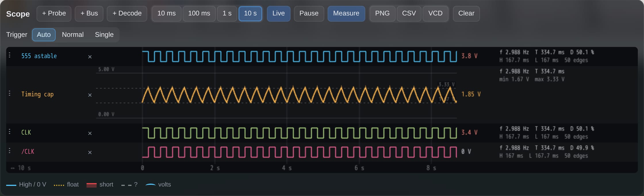644x196 pixels.
Task: Open the CLK row options handle
Action: coord(10,132)
